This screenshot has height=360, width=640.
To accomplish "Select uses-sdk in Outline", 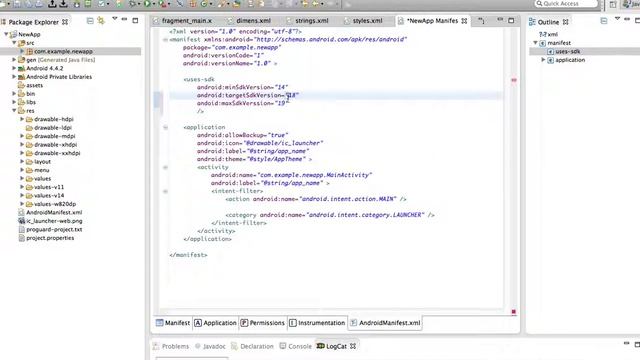I will pos(568,51).
